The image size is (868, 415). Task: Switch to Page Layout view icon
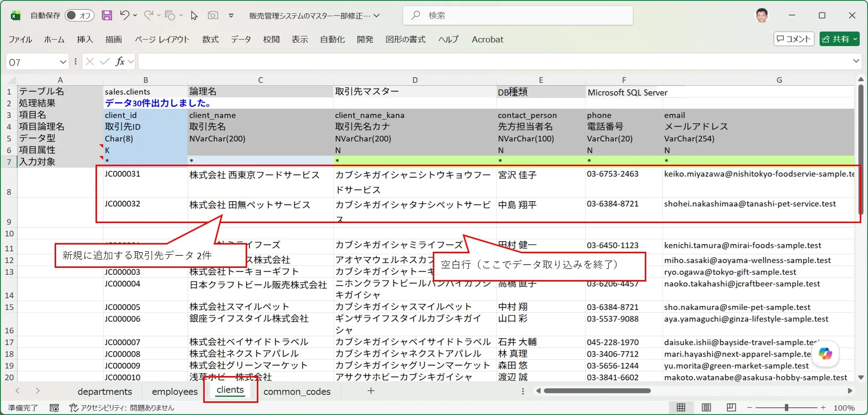(706, 408)
